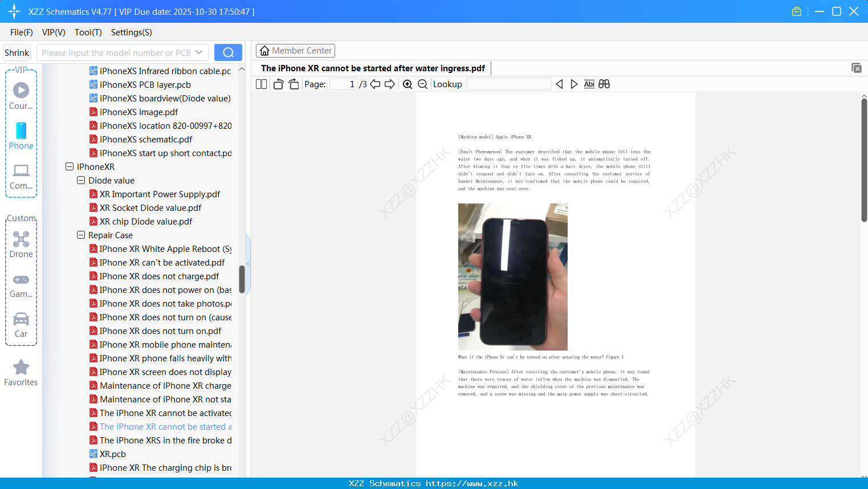Zoom in on the PDF
The width and height of the screenshot is (868, 489).
click(x=407, y=84)
